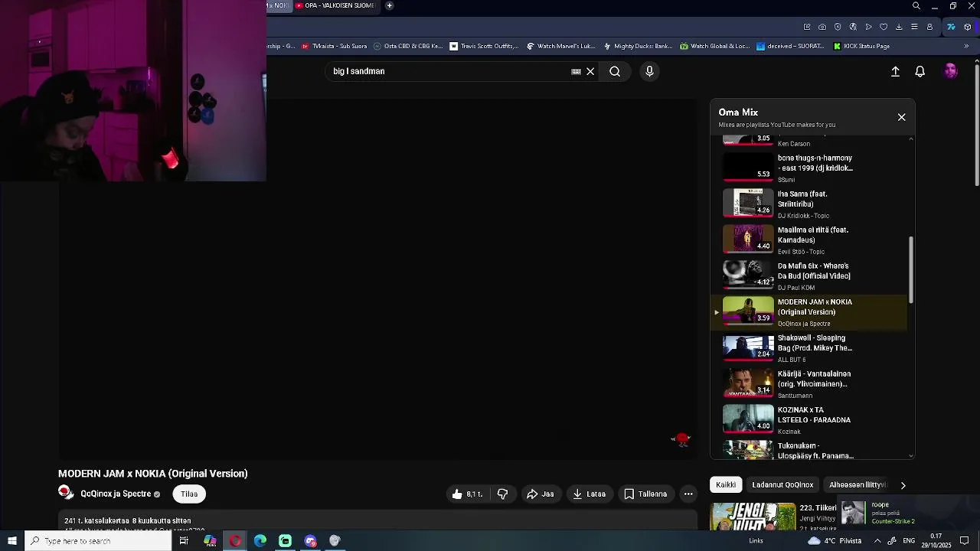Dislike the video

click(x=503, y=494)
